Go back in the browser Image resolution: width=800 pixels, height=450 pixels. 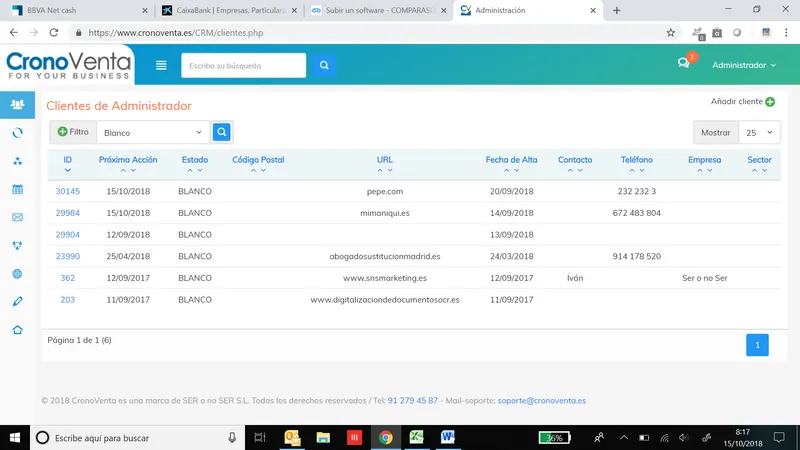click(x=14, y=33)
